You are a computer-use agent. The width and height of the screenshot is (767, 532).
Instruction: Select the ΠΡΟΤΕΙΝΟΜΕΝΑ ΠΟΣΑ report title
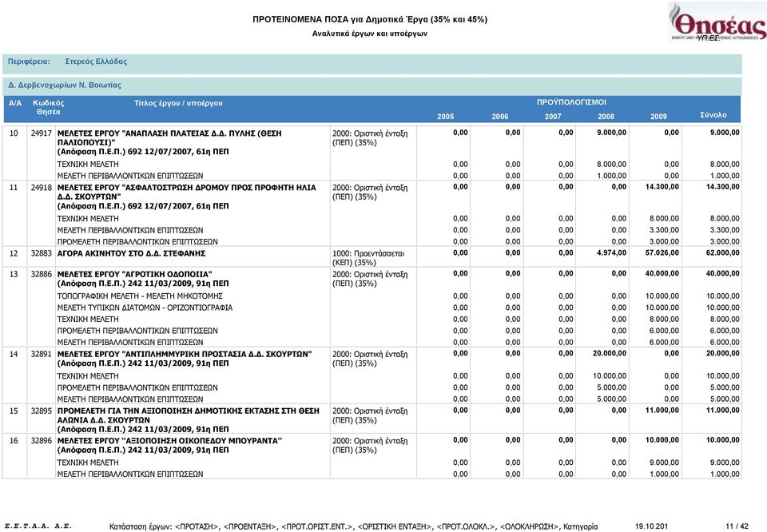click(x=370, y=19)
